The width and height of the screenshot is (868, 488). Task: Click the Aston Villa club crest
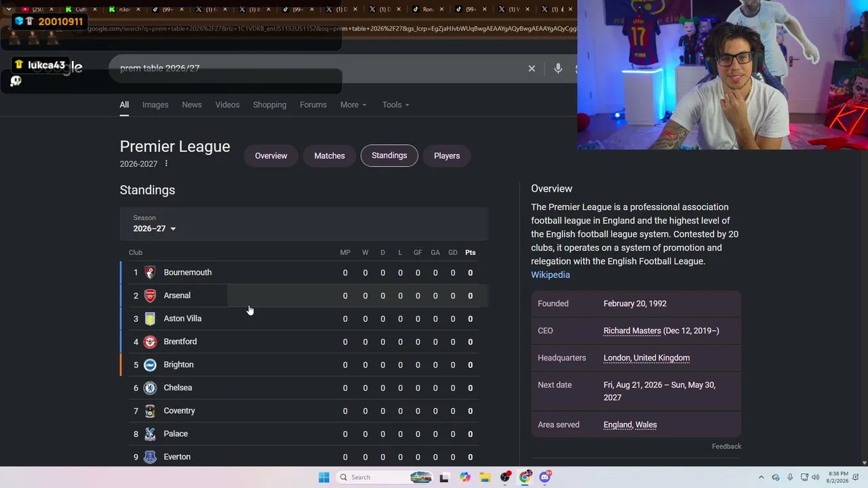point(150,319)
